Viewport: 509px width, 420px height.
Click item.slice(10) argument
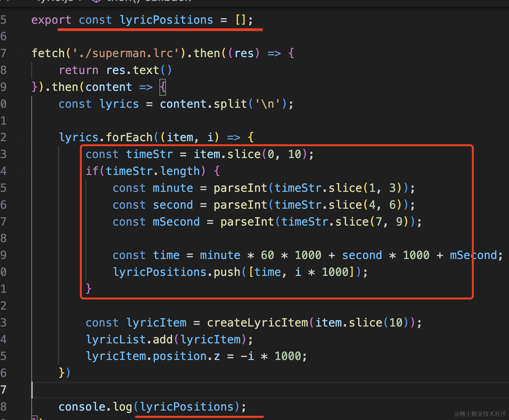(362, 323)
